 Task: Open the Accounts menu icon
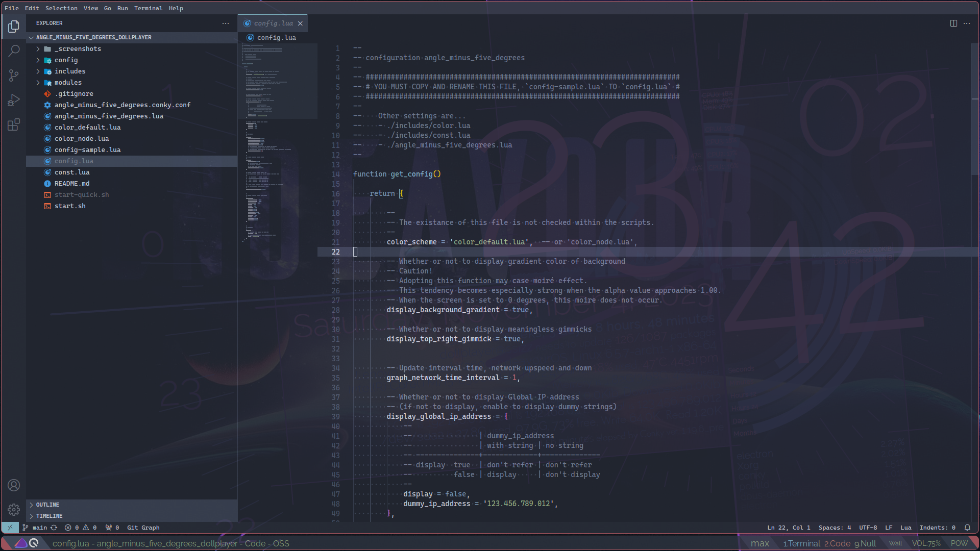click(14, 485)
